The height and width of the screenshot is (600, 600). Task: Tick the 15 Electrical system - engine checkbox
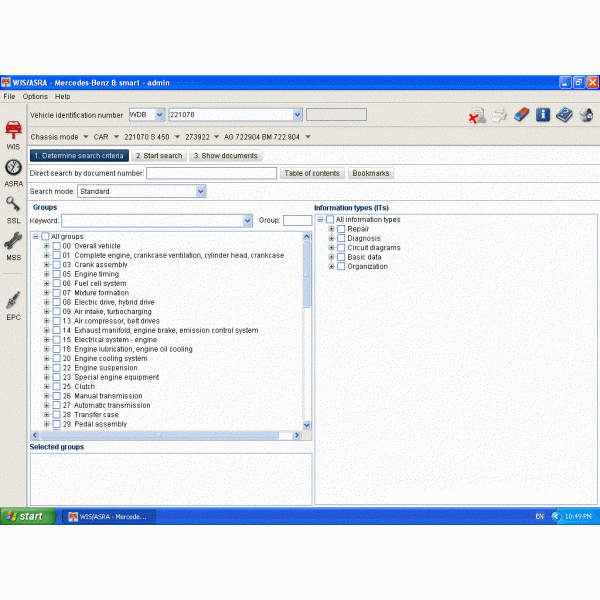pyautogui.click(x=57, y=339)
